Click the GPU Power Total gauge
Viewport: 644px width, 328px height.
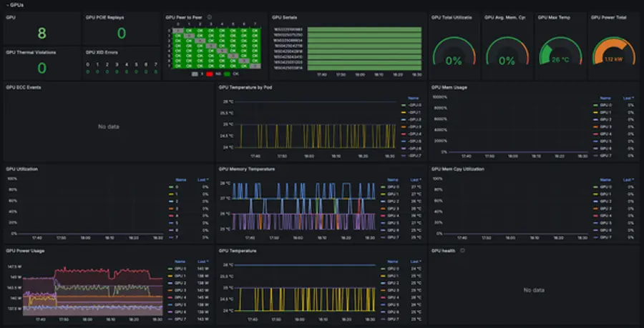[x=613, y=55]
